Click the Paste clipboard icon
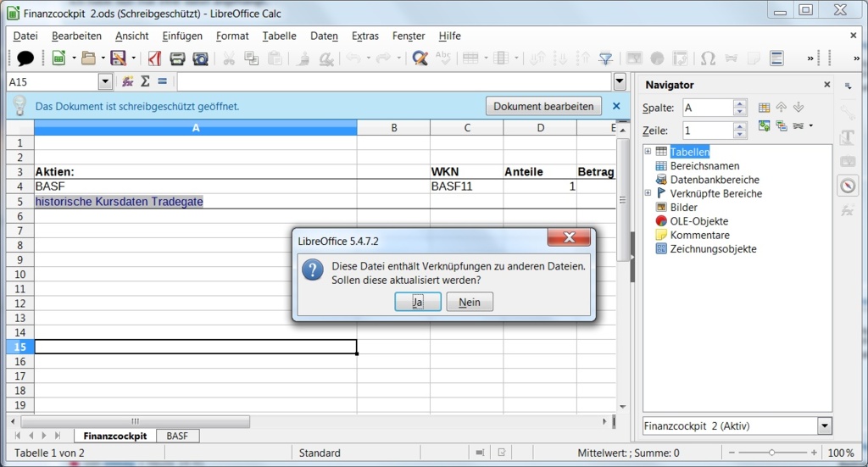Image resolution: width=868 pixels, height=467 pixels. [x=275, y=58]
